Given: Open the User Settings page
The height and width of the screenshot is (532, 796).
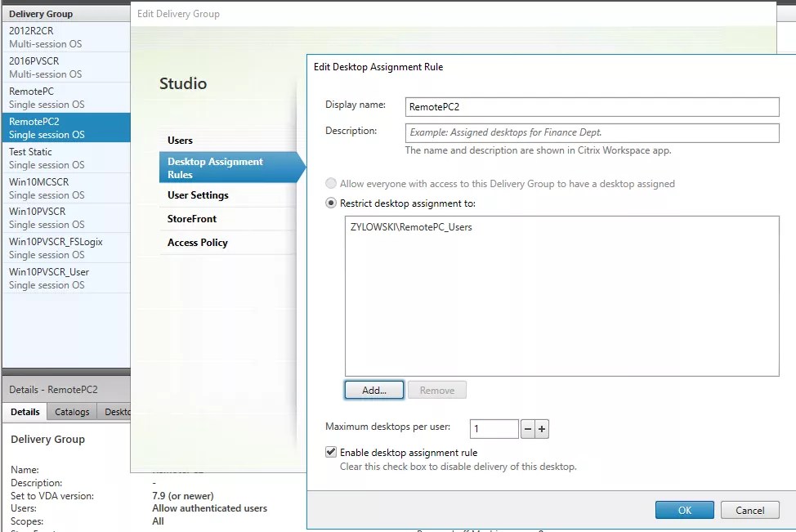Looking at the screenshot, I should point(228,195).
